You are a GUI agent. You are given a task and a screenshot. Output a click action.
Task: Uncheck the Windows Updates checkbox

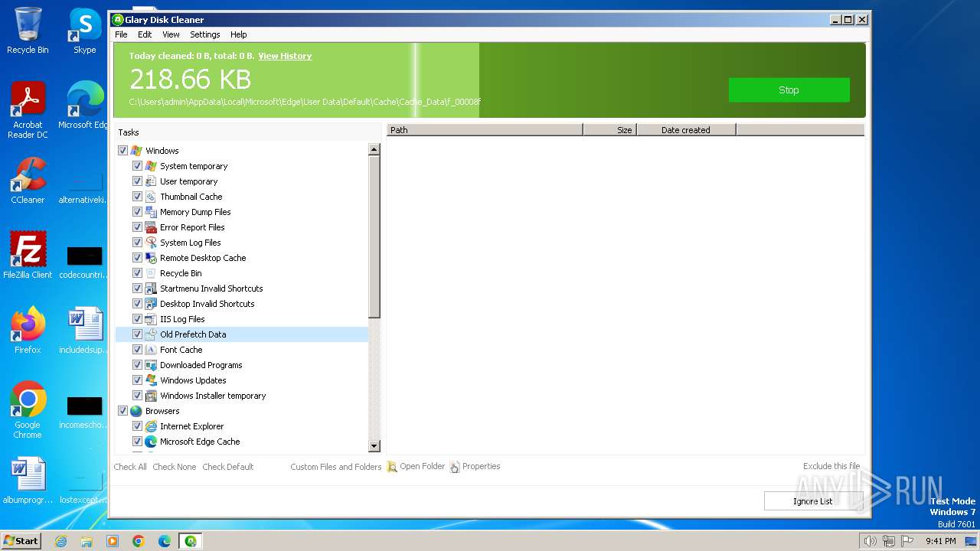[x=137, y=380]
